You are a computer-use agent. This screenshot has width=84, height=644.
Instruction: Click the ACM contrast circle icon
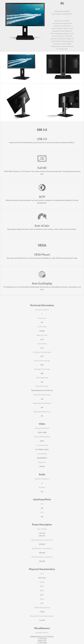click(42, 187)
